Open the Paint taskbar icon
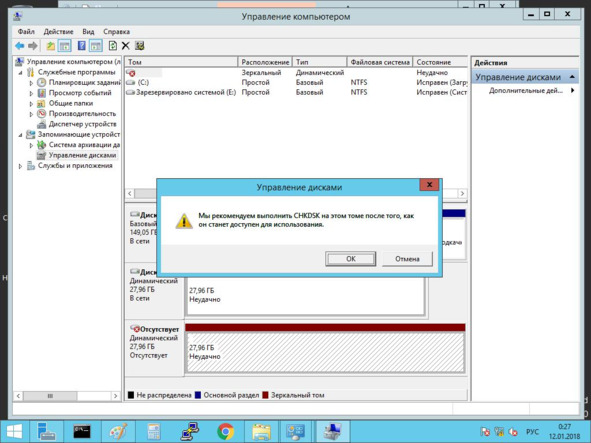The width and height of the screenshot is (591, 443). (x=118, y=432)
